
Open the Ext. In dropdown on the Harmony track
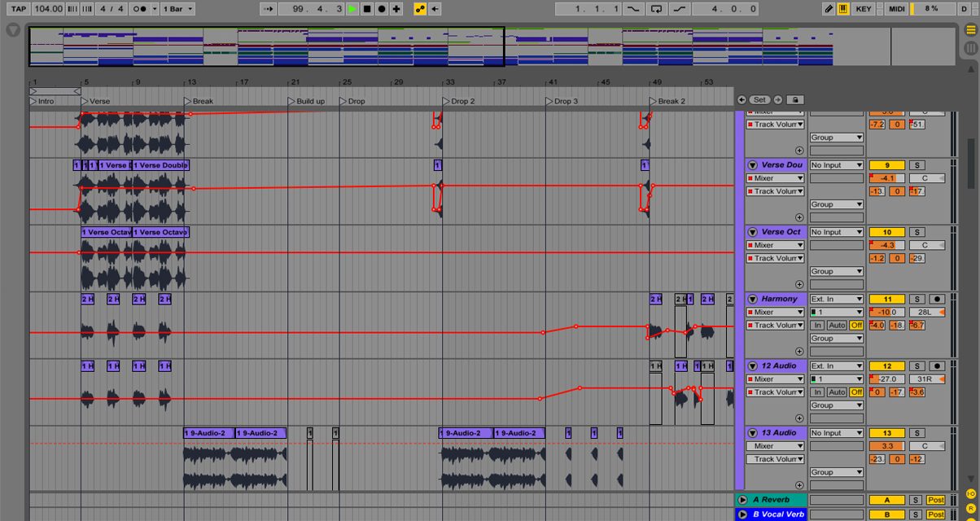point(836,299)
